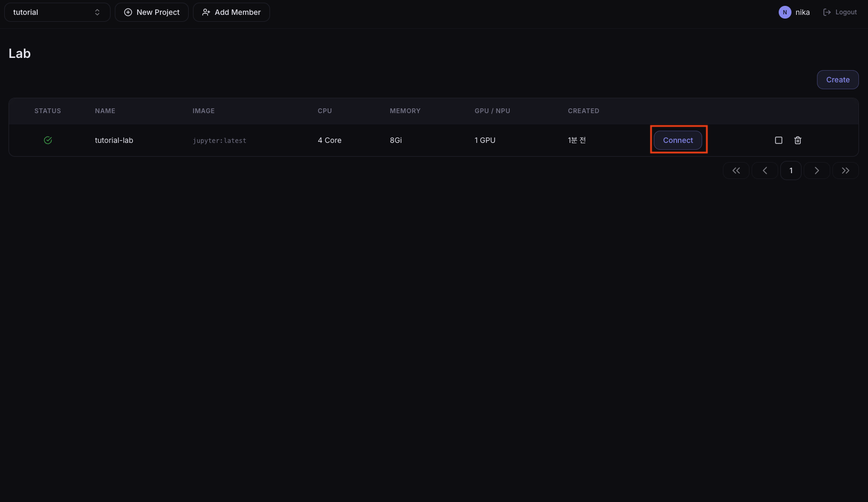This screenshot has width=868, height=502.
Task: Click the GPU / NPU column header
Action: (x=492, y=111)
